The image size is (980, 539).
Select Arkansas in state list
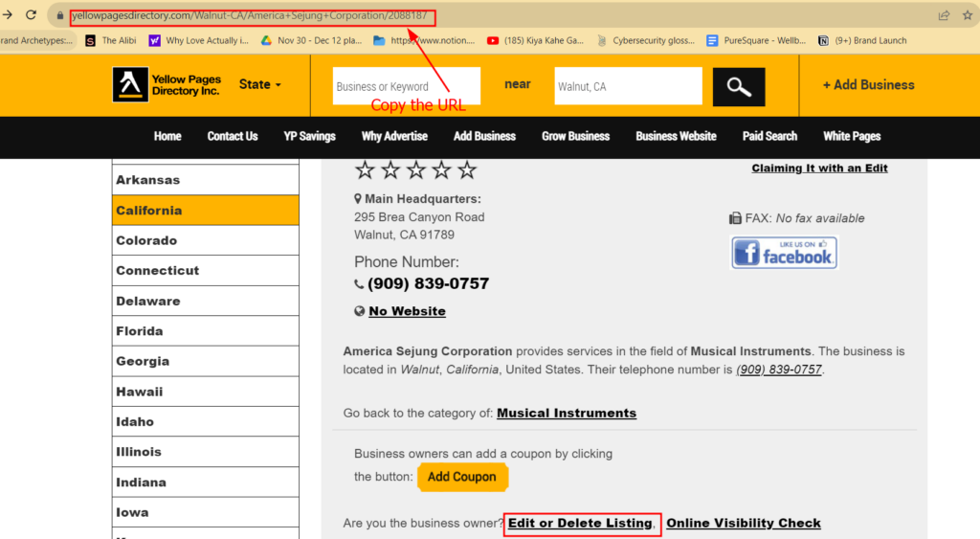pos(206,180)
